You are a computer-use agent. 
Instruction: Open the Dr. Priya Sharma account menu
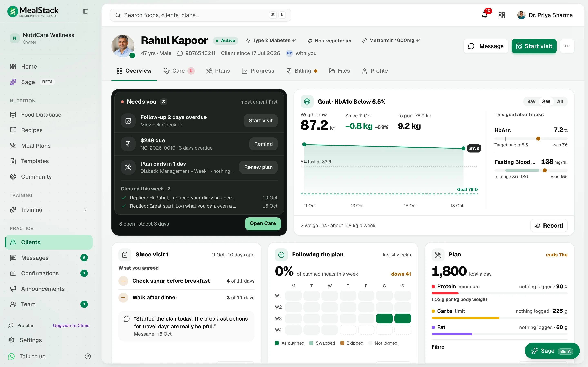[x=545, y=15]
